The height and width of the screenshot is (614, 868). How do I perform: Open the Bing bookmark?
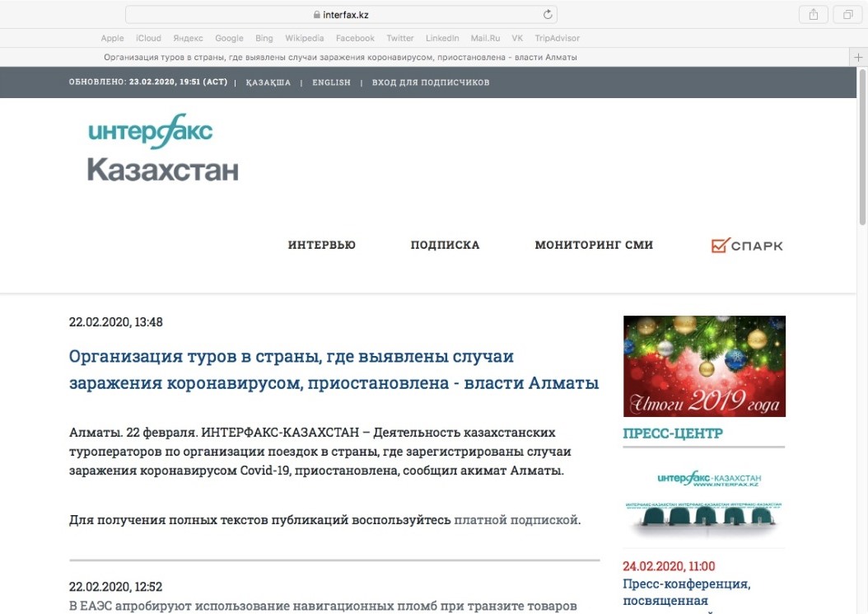coord(264,38)
